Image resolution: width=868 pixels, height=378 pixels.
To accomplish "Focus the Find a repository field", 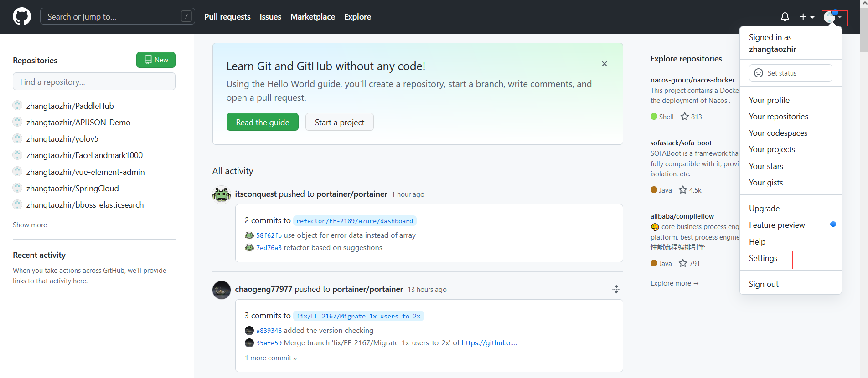I will pos(94,82).
